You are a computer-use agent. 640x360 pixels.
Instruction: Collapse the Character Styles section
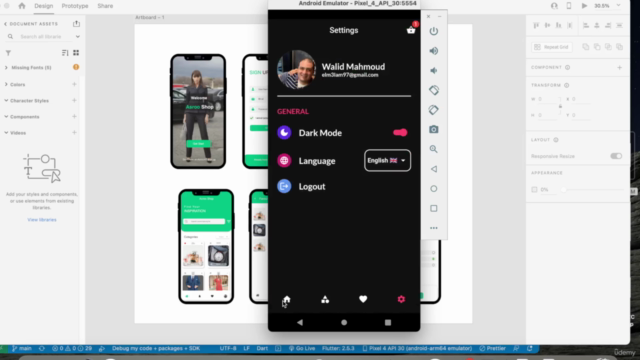6,100
